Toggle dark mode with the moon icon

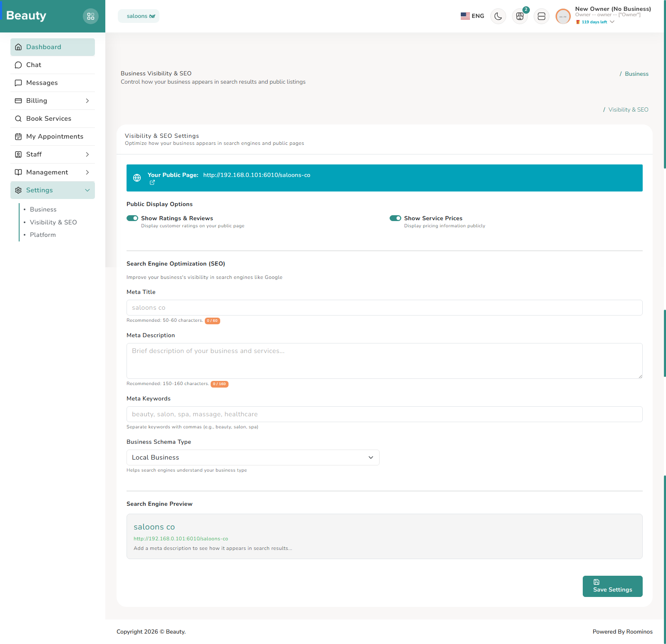[498, 16]
